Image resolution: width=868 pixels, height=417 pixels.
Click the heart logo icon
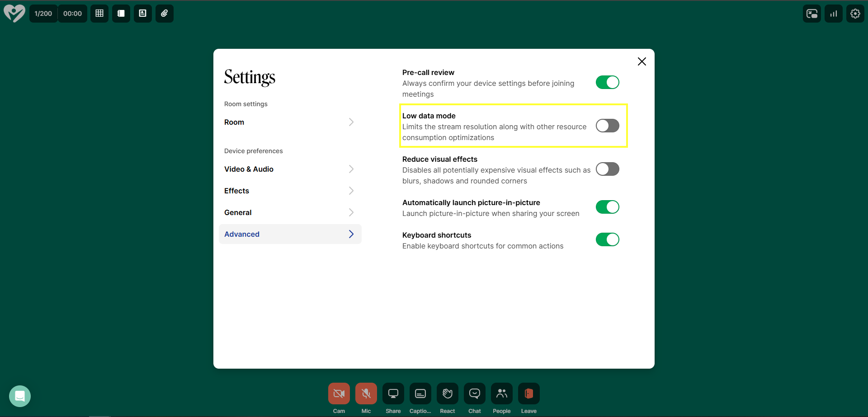coord(14,14)
